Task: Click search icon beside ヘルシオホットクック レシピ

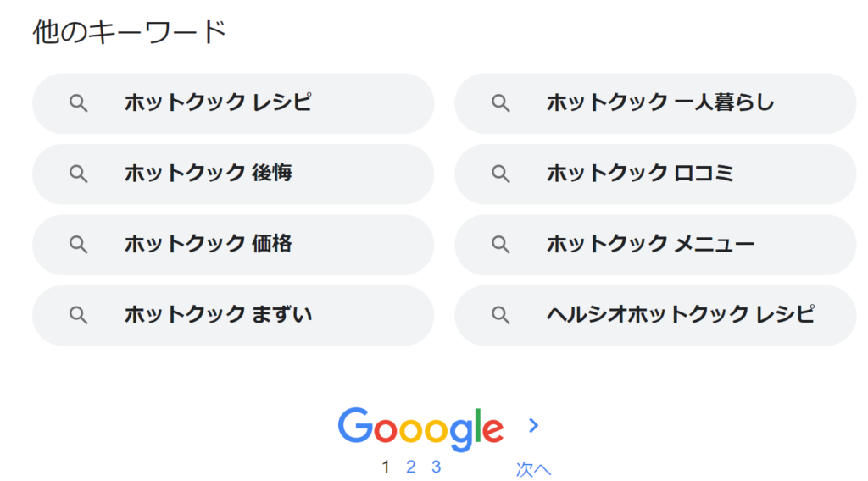Action: pyautogui.click(x=500, y=315)
